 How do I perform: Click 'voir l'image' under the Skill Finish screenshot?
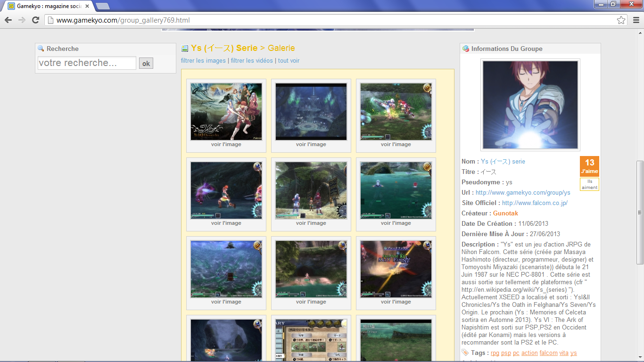click(x=396, y=302)
